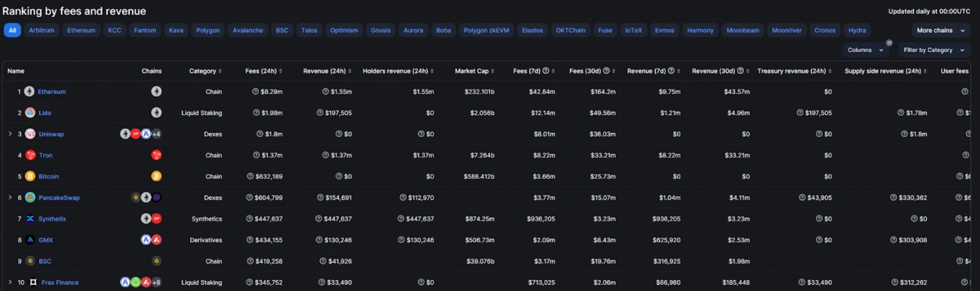Click help icon next to Fees (7d)
The width and height of the screenshot is (980, 291).
pos(546,71)
